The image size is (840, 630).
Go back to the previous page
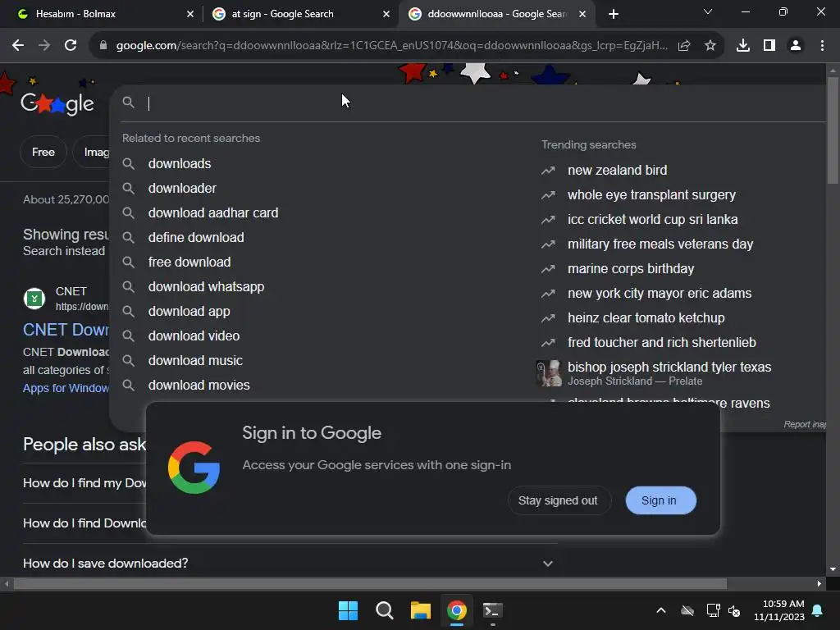tap(18, 46)
